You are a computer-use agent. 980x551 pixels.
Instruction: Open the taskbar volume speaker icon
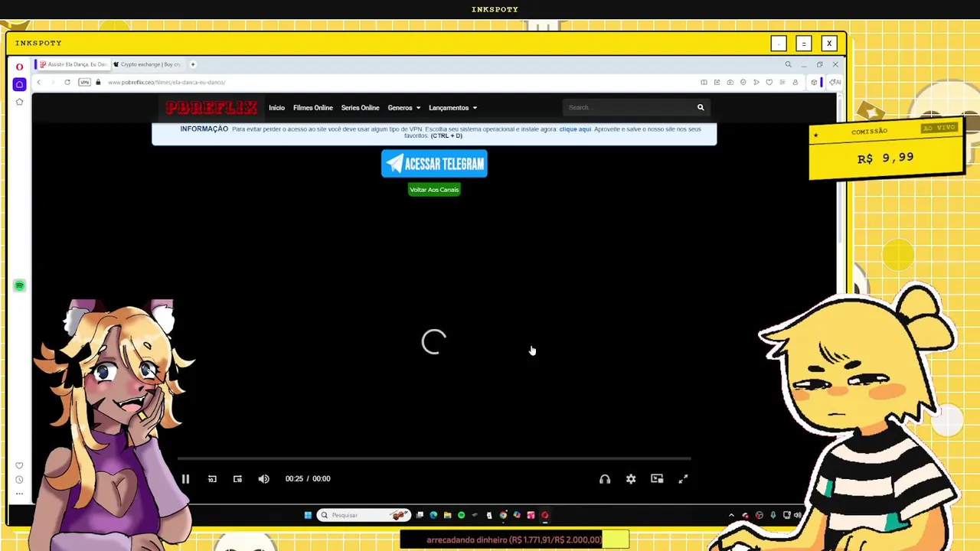coord(797,515)
